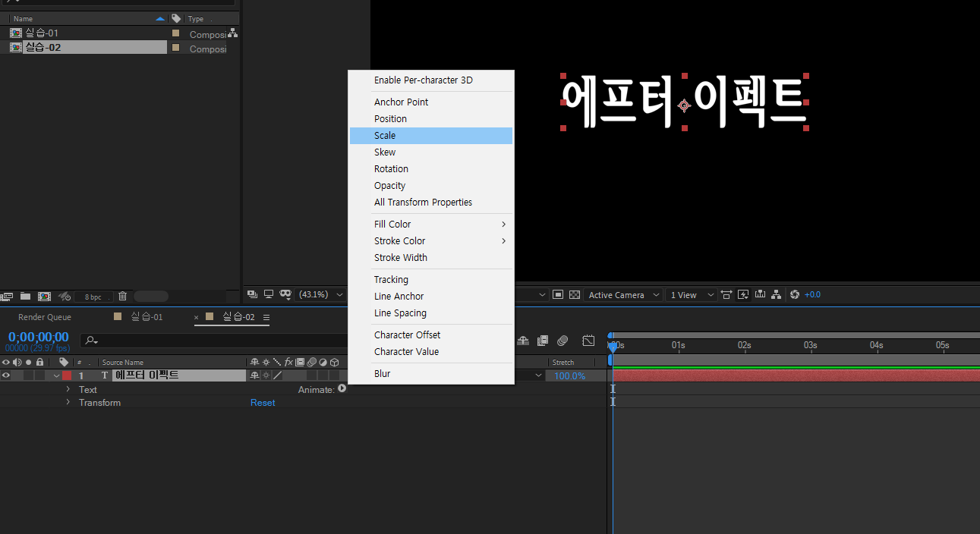The width and height of the screenshot is (980, 534).
Task: Close the 실습-02 timeline tab
Action: (197, 318)
